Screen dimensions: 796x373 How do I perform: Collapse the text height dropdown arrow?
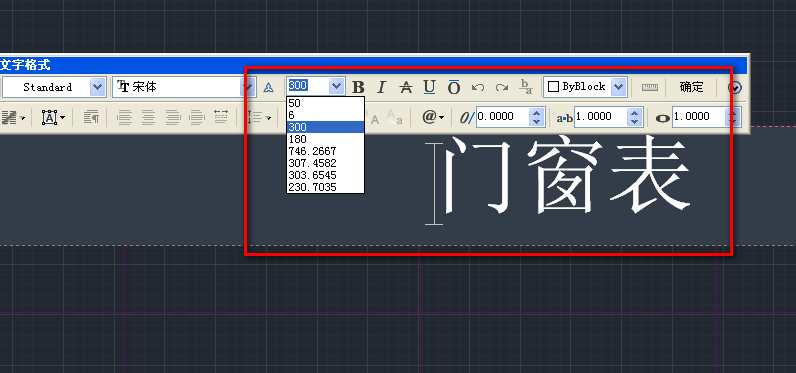(336, 87)
